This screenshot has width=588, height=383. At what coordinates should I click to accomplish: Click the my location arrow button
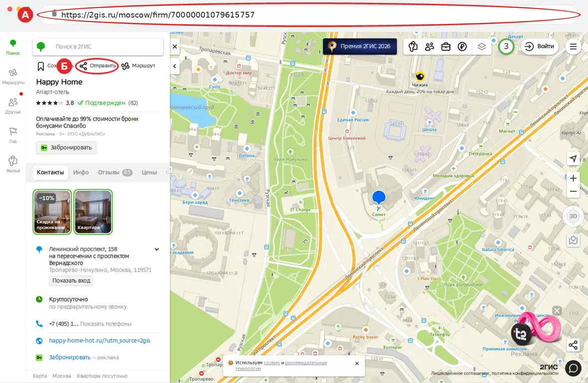point(573,158)
